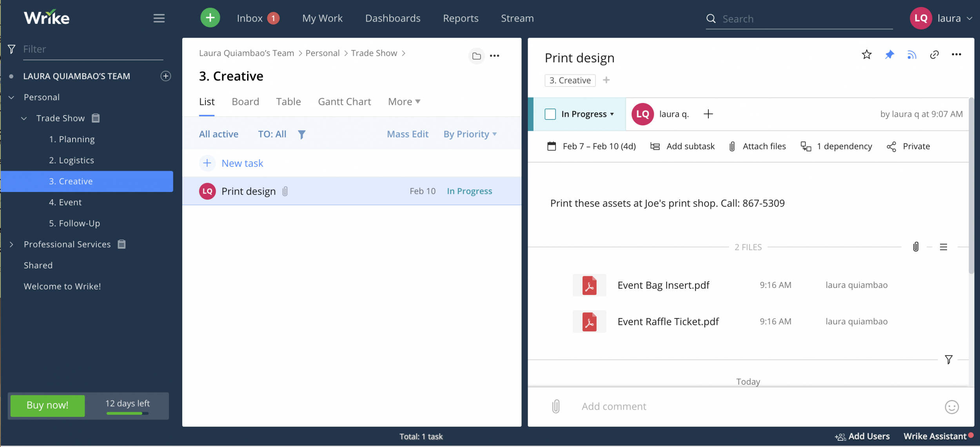Collapse the Personal folder
980x447 pixels.
[12, 97]
